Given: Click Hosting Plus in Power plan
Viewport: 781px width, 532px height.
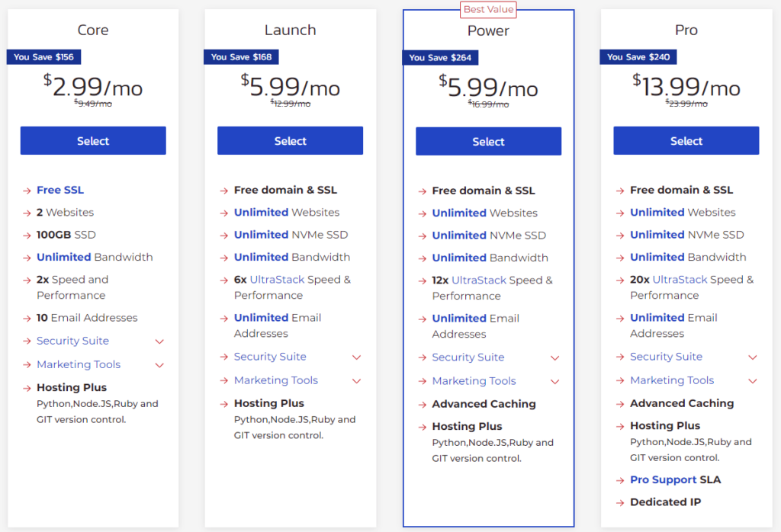Looking at the screenshot, I should point(468,427).
